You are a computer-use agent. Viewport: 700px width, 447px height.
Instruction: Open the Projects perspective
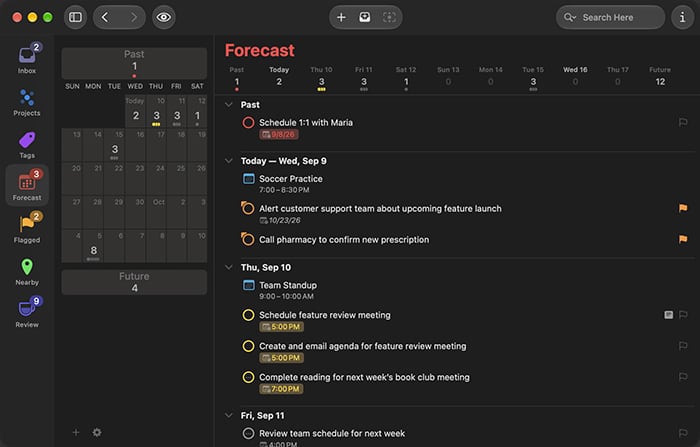[x=27, y=102]
